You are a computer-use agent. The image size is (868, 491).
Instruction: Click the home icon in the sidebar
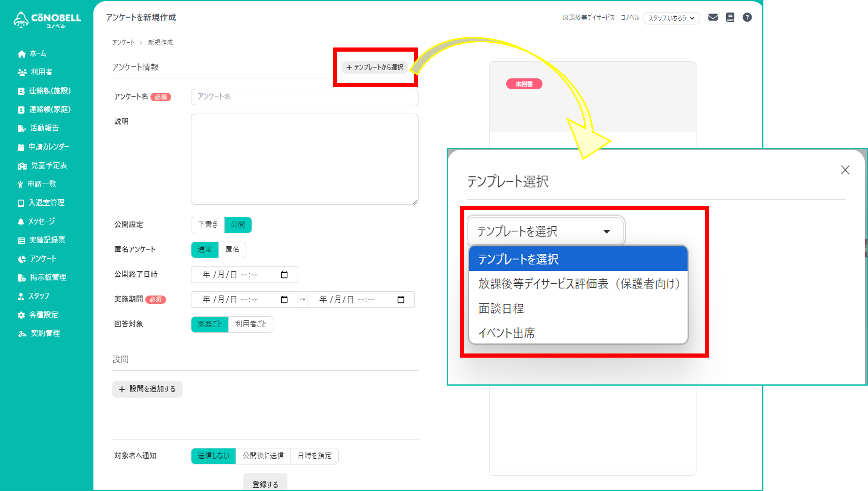pyautogui.click(x=21, y=54)
